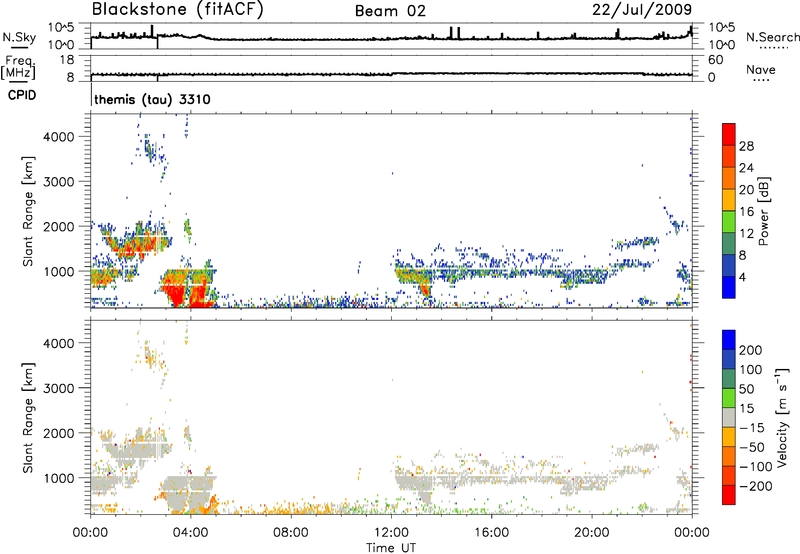This screenshot has height=554, width=800.
Task: Click the "100" velocity scale value
Action: point(751,370)
